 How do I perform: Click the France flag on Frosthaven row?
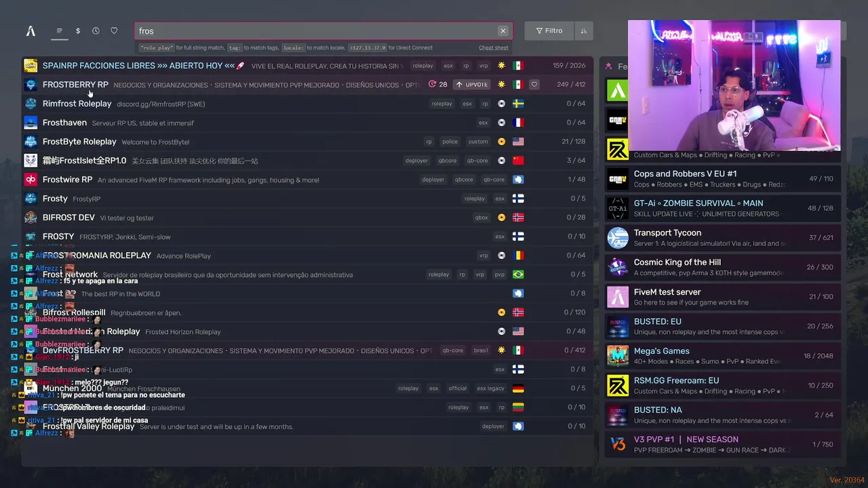[x=518, y=123]
